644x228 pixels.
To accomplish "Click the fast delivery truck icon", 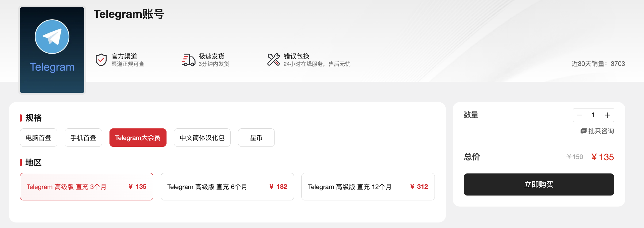I will (x=188, y=60).
